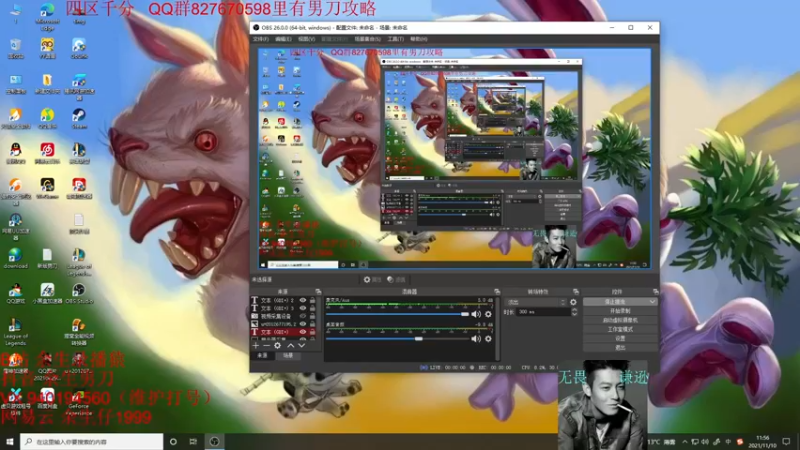Select the 视频采集设备 source row

pyautogui.click(x=284, y=316)
